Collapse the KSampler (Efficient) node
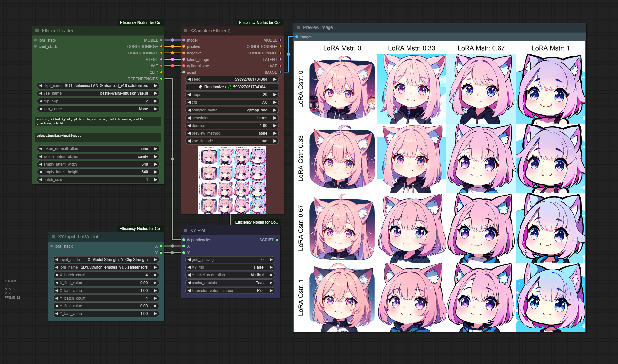Image resolution: width=618 pixels, height=364 pixels. pyautogui.click(x=185, y=31)
